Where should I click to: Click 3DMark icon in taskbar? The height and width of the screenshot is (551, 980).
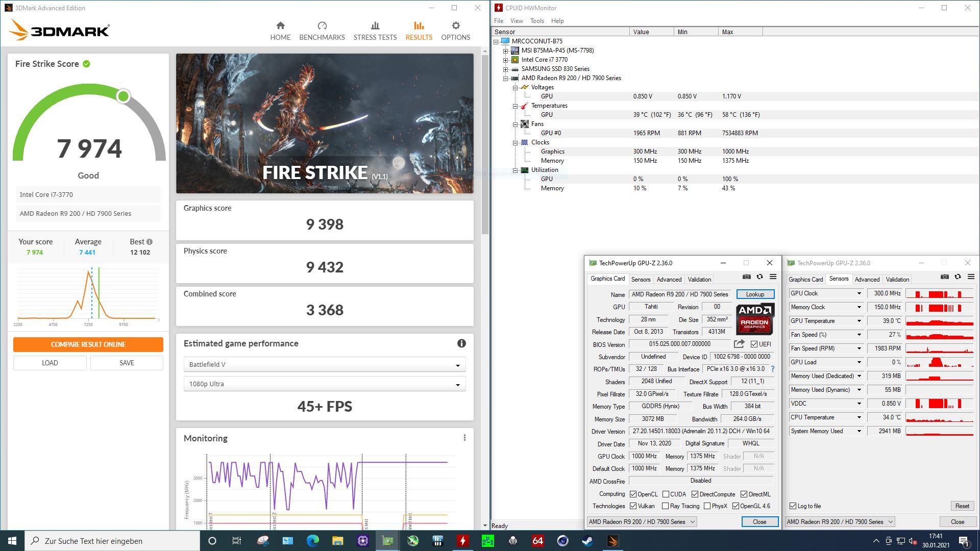click(612, 541)
